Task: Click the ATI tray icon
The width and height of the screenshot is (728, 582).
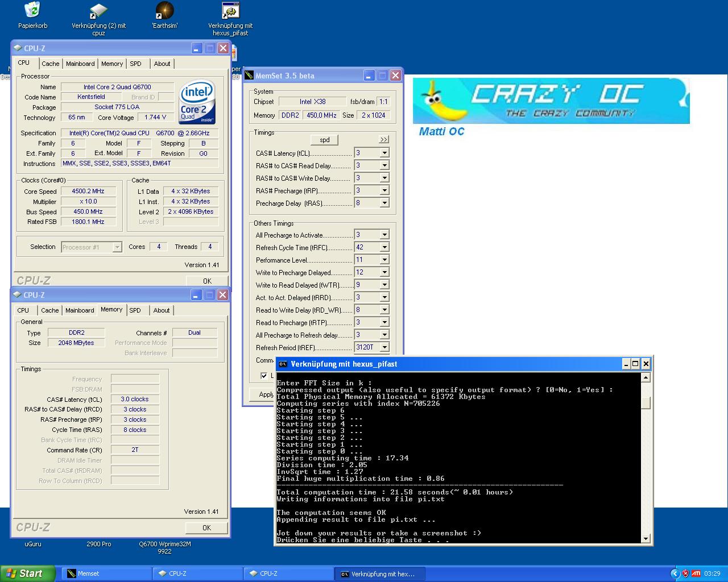Action: [696, 573]
